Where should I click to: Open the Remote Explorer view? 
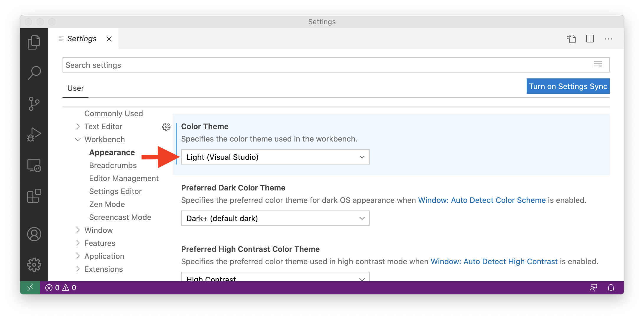(34, 165)
